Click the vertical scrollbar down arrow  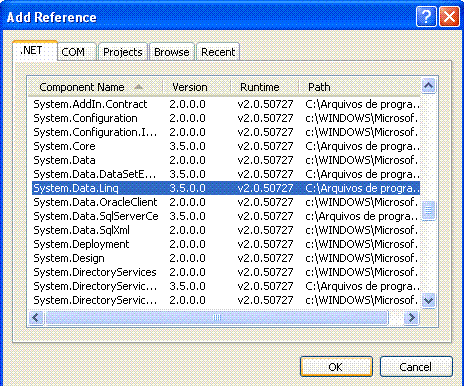point(428,301)
